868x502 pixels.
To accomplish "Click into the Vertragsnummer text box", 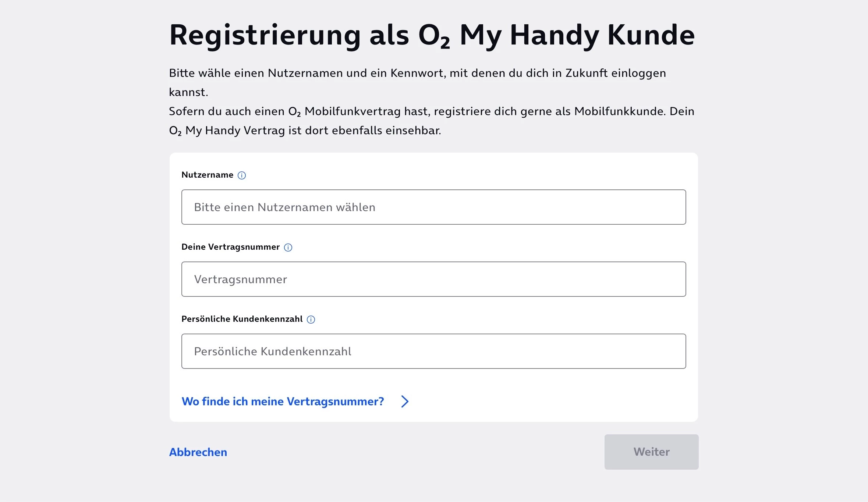I will coord(433,279).
